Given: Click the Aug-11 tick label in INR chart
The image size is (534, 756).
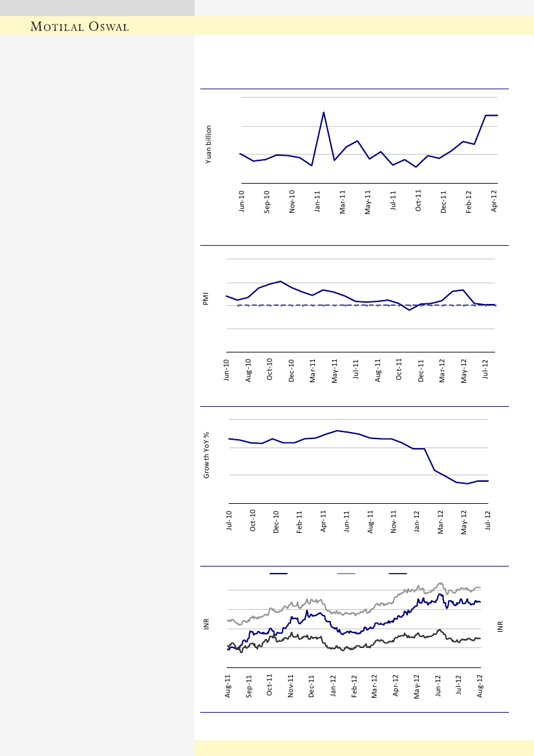Looking at the screenshot, I should click(228, 687).
